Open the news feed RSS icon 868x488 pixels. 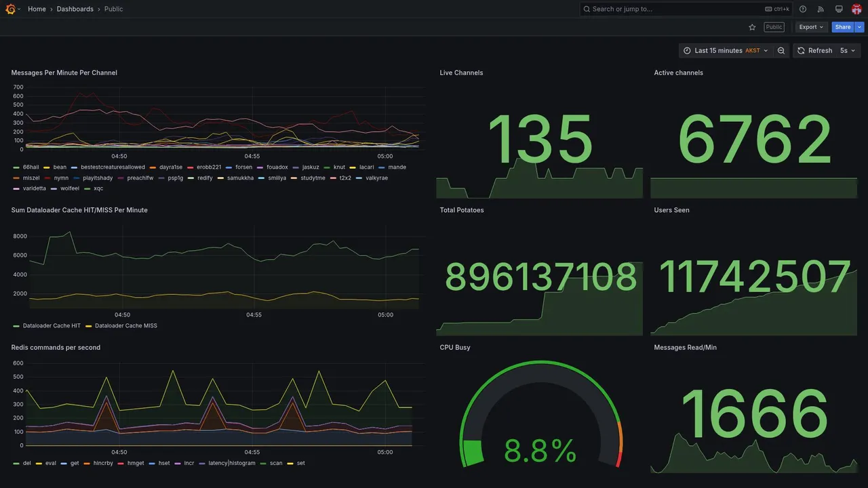(x=821, y=9)
